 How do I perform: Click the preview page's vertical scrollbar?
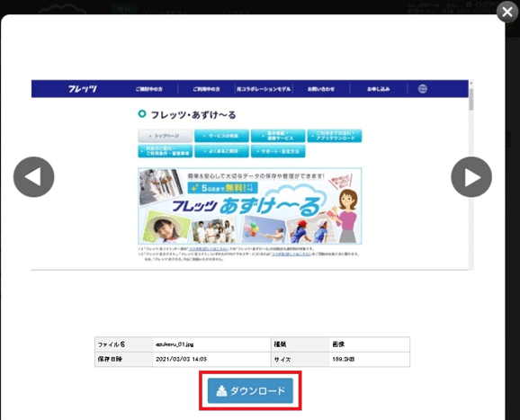tap(471, 174)
